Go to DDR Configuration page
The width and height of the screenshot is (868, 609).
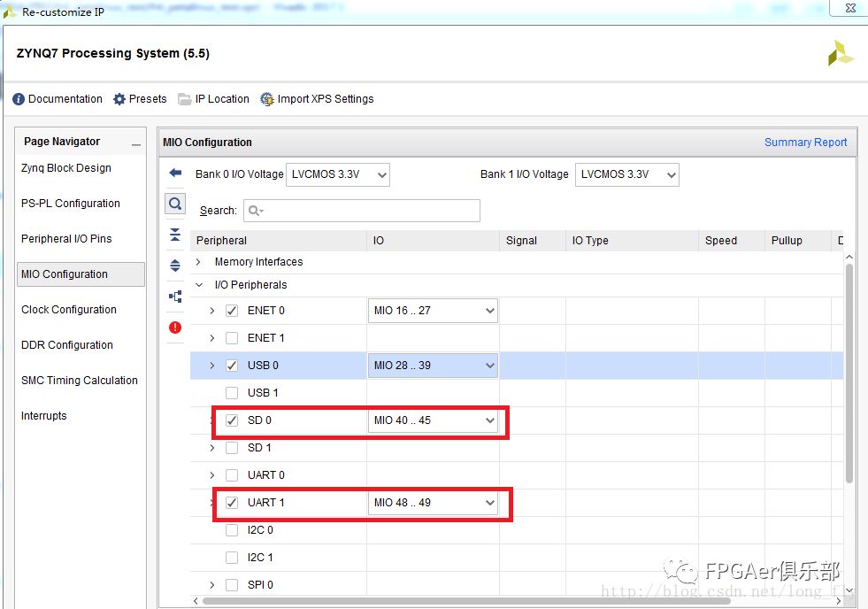pyautogui.click(x=67, y=345)
